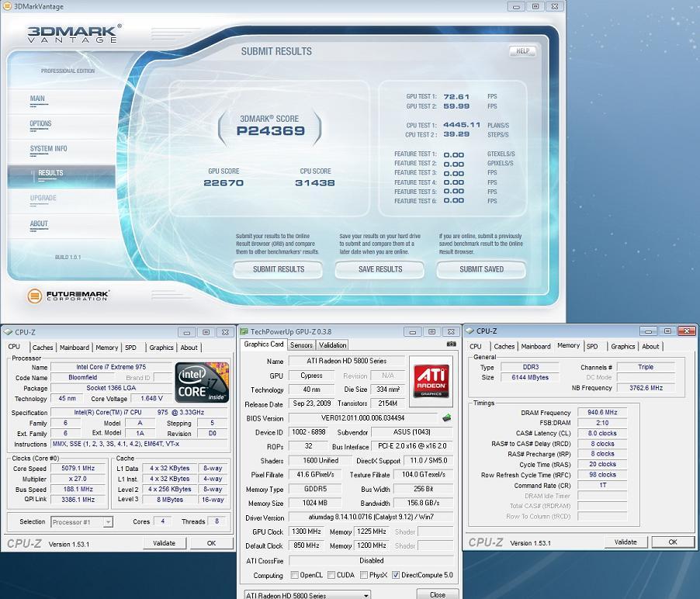
Task: Click the ATI Radeon logo in GPU-Z
Action: [431, 381]
